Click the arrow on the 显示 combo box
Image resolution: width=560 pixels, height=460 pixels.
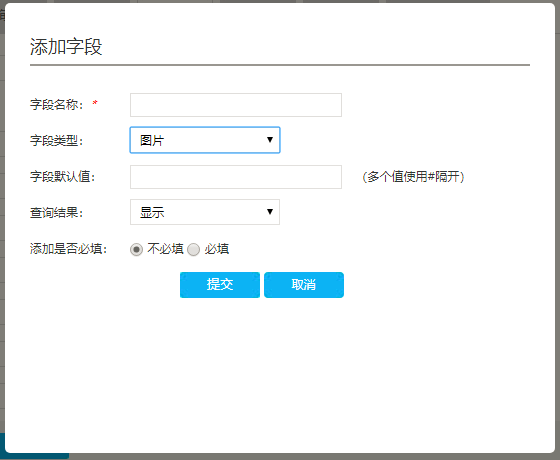(x=270, y=212)
